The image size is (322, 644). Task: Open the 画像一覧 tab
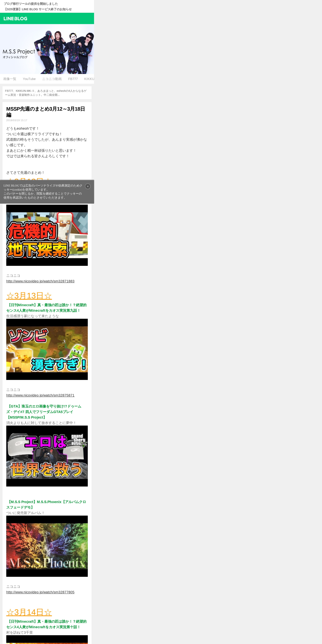[10, 79]
